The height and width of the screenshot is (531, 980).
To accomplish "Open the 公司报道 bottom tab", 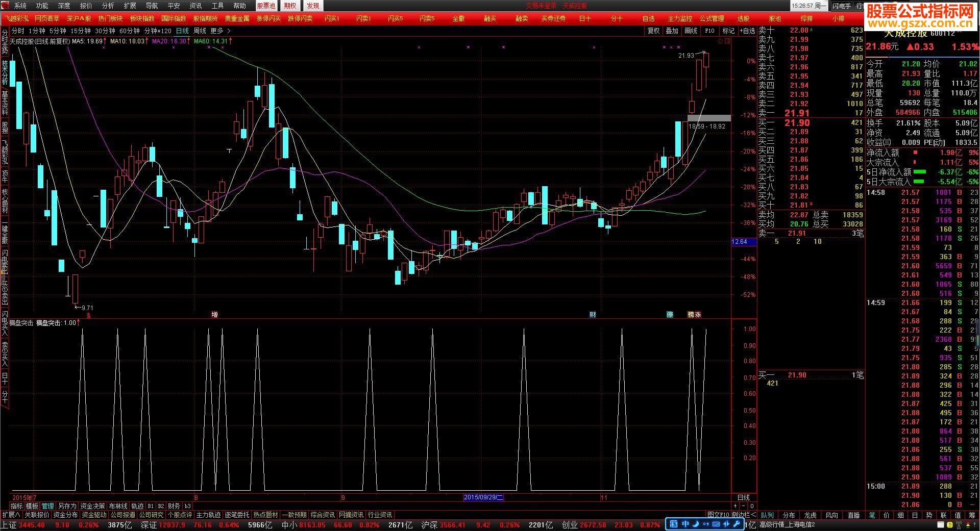I will click(122, 515).
